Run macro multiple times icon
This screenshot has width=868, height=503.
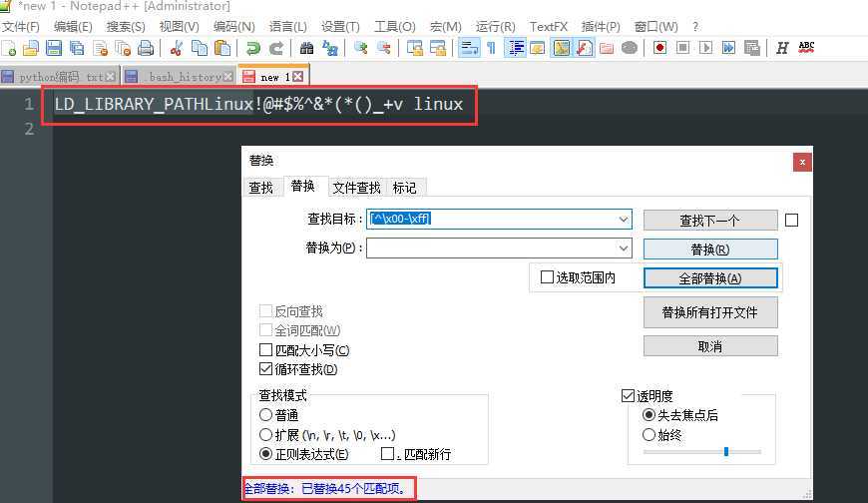(x=728, y=48)
